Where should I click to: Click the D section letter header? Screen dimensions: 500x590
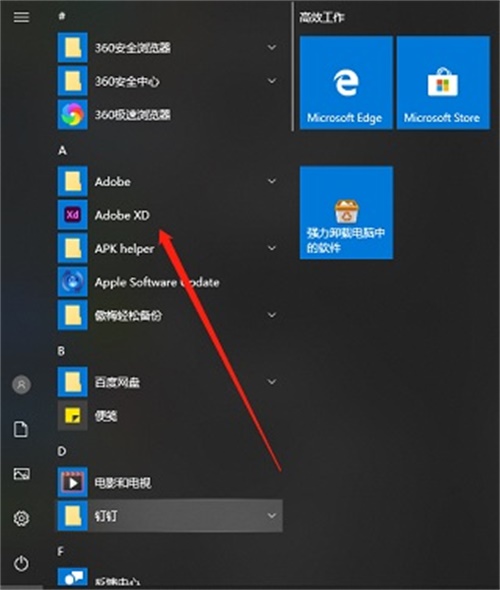coord(62,451)
